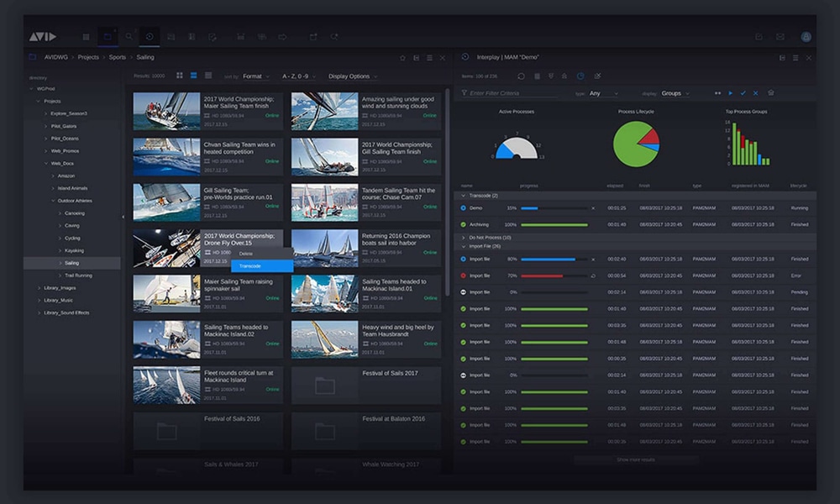
Task: Open the apps grid icon in top toolbar
Action: coord(86,37)
